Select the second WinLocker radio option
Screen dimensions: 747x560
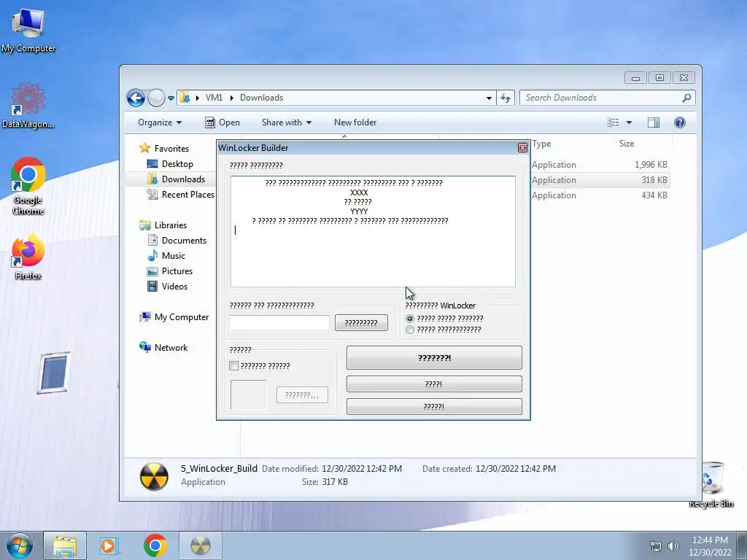pyautogui.click(x=410, y=330)
